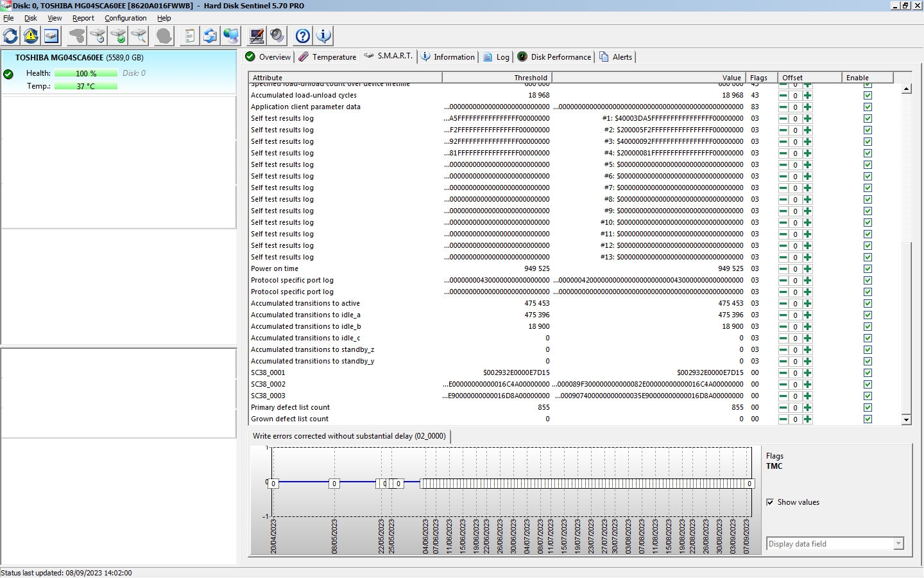Image resolution: width=924 pixels, height=578 pixels.
Task: Toggle the Show values checkbox
Action: click(770, 502)
